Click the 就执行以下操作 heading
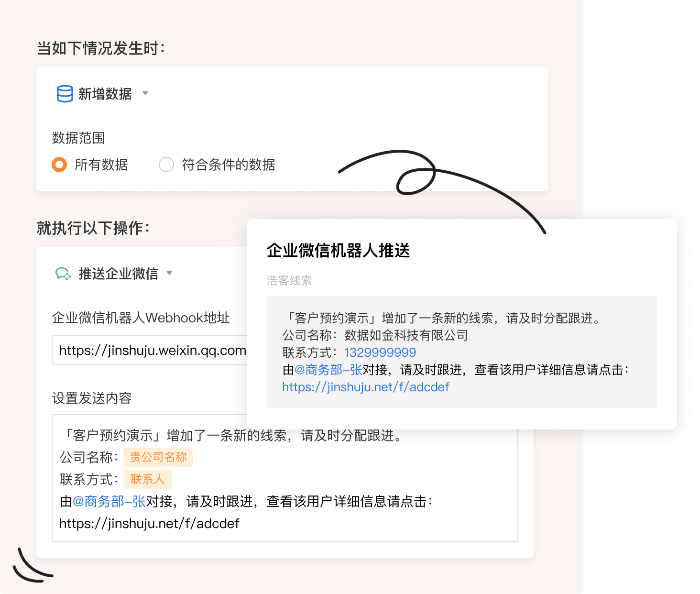Image resolution: width=700 pixels, height=594 pixels. point(93,228)
